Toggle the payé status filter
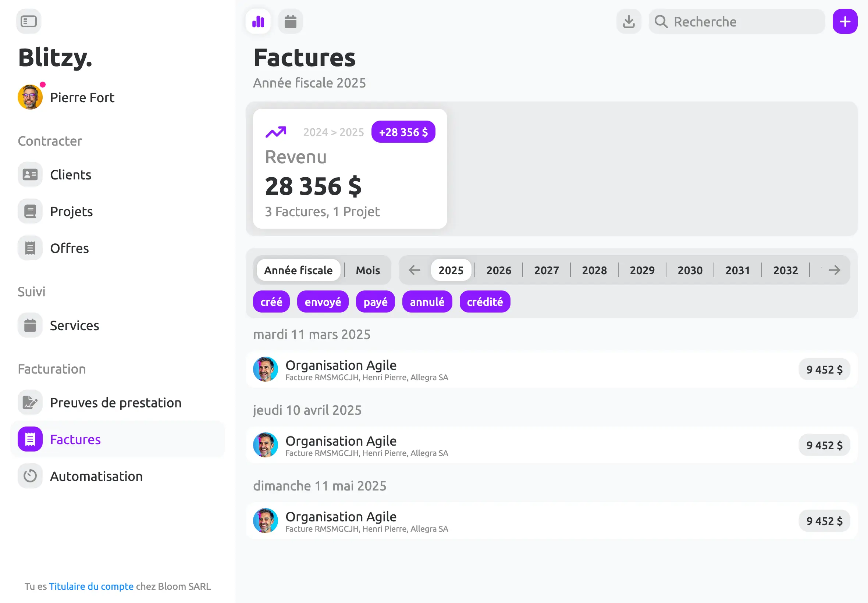The height and width of the screenshot is (603, 868). tap(375, 301)
